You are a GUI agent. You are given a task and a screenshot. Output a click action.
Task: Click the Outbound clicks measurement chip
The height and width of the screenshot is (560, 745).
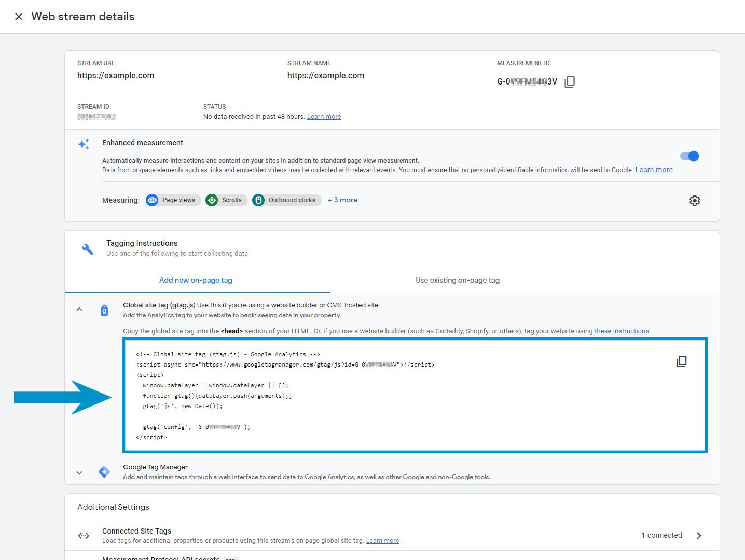(286, 200)
